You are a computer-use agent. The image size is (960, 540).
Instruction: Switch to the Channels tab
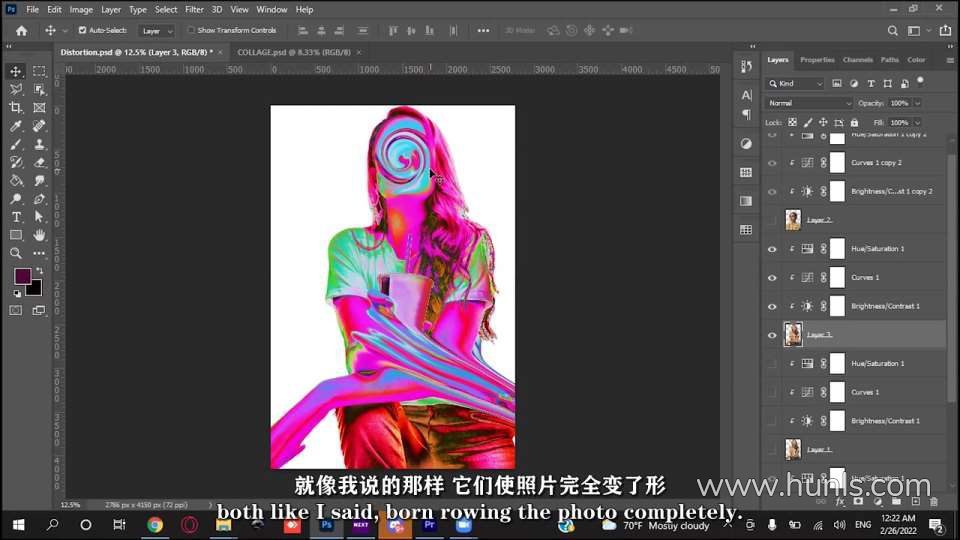click(x=858, y=60)
